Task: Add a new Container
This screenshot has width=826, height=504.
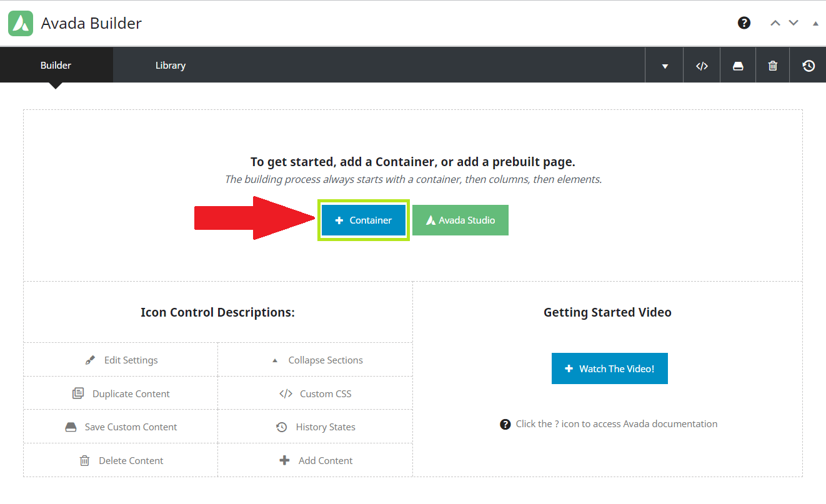Action: coord(364,220)
